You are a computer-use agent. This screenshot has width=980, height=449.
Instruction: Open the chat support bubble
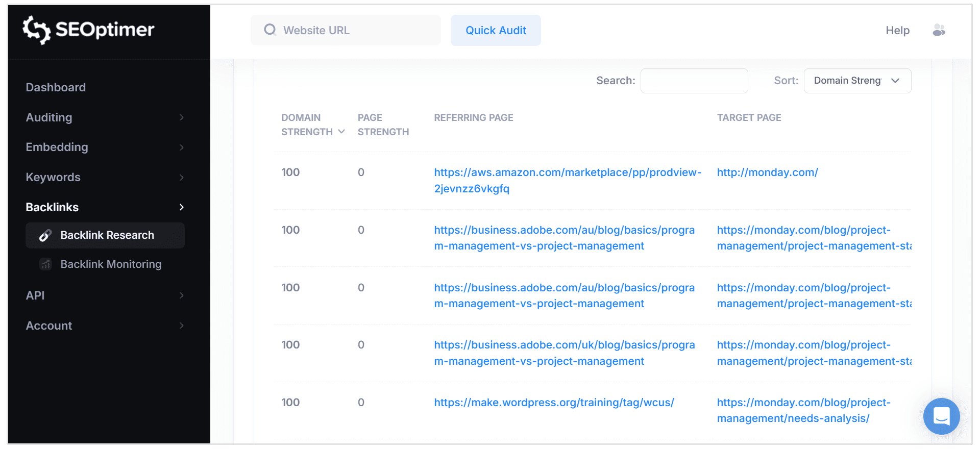(941, 416)
